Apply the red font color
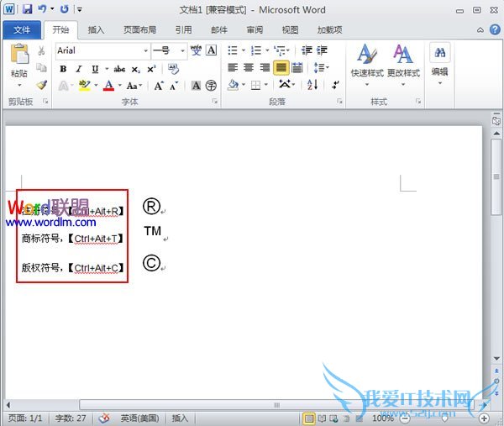 tap(108, 86)
